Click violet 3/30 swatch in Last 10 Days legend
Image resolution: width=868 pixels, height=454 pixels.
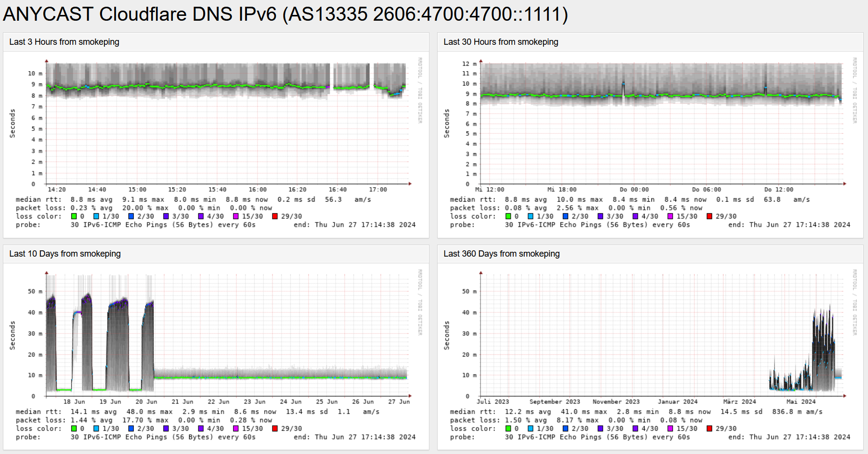(166, 428)
